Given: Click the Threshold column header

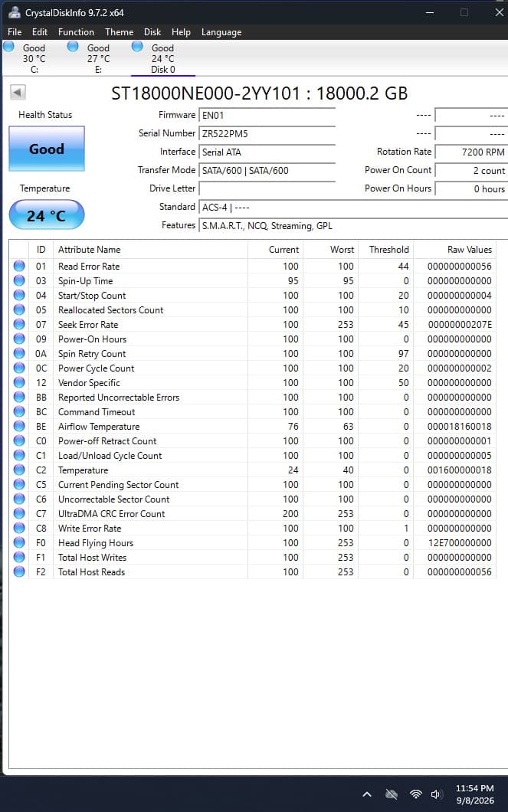Looking at the screenshot, I should click(x=386, y=250).
